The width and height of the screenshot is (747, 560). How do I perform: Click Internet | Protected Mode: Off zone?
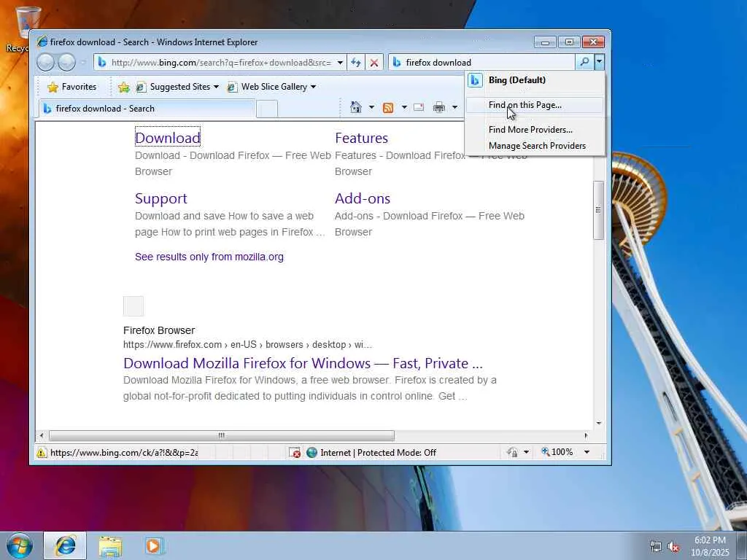[371, 452]
